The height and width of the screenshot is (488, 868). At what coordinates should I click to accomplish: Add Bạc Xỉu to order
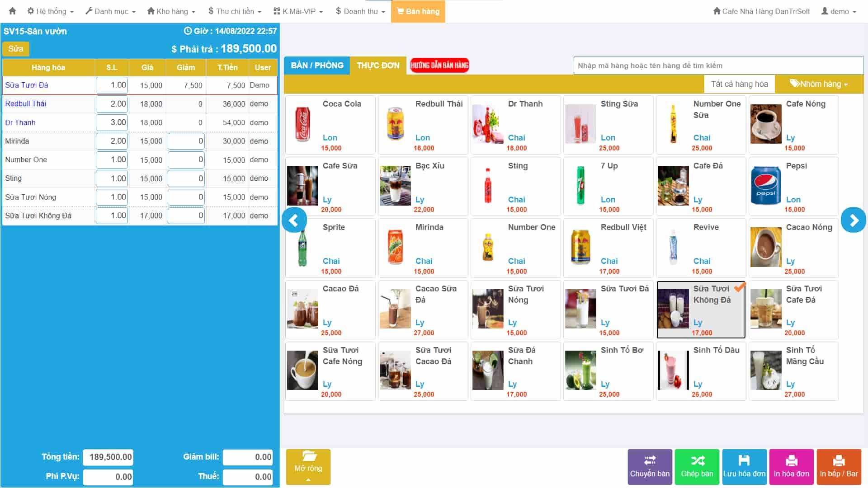[423, 187]
